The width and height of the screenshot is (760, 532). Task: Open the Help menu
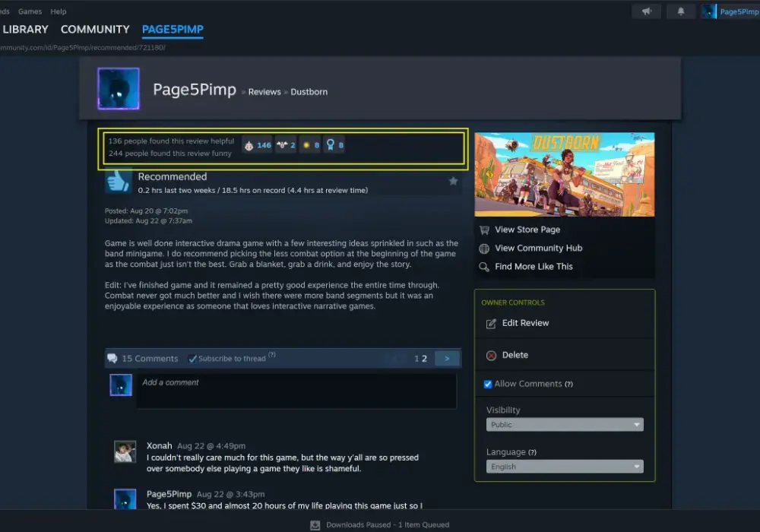(59, 11)
